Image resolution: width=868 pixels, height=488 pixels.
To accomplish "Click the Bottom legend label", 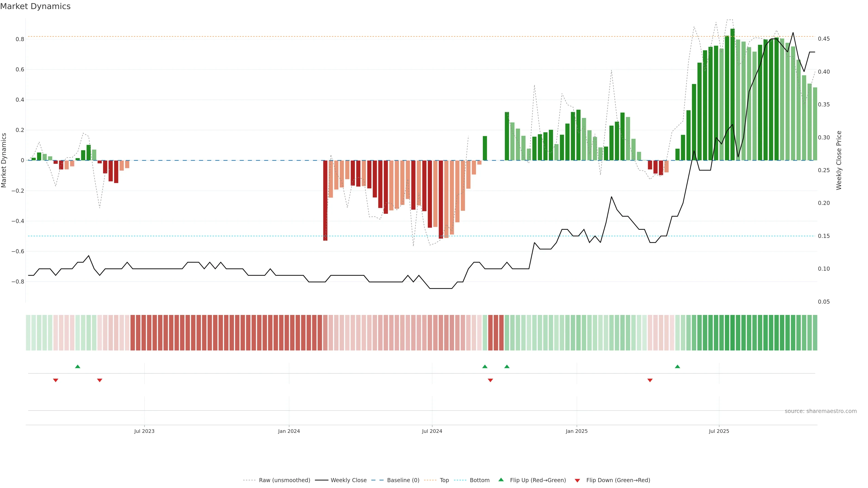I will point(479,480).
